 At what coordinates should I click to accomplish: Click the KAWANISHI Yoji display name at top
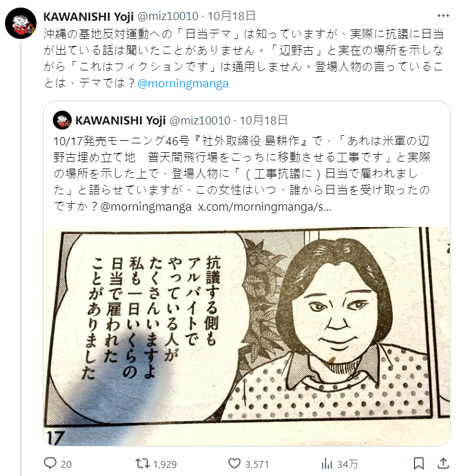pyautogui.click(x=88, y=16)
